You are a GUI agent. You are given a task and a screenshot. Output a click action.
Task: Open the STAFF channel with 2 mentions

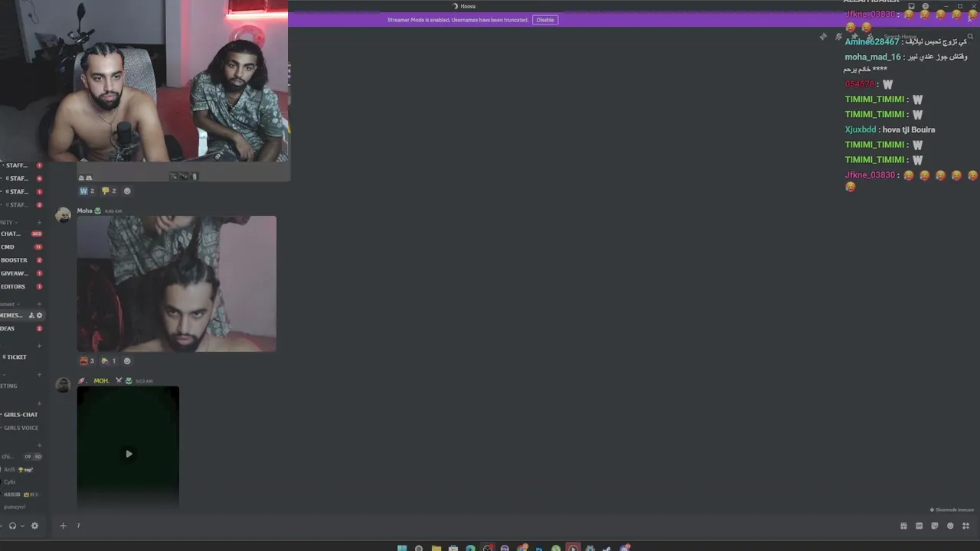coord(23,205)
